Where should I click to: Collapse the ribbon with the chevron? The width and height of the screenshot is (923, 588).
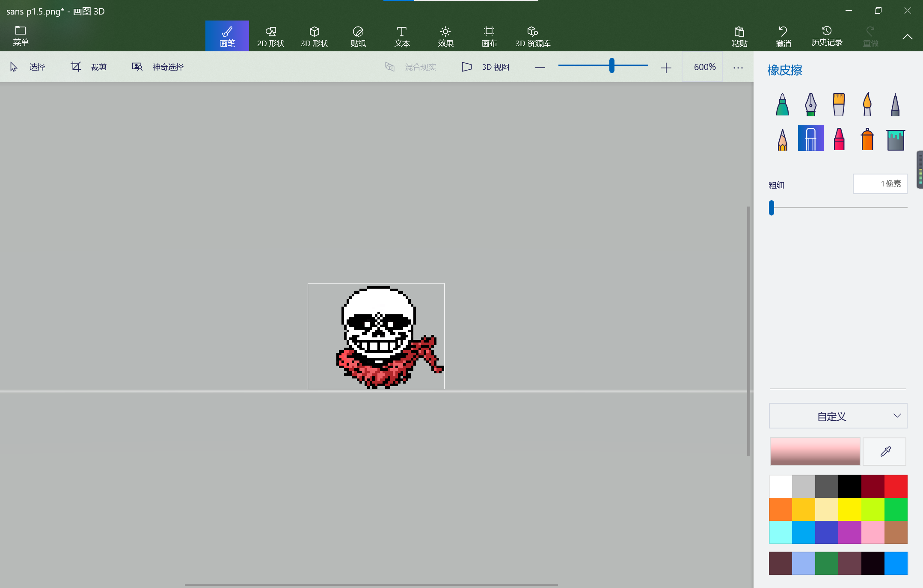click(x=907, y=37)
